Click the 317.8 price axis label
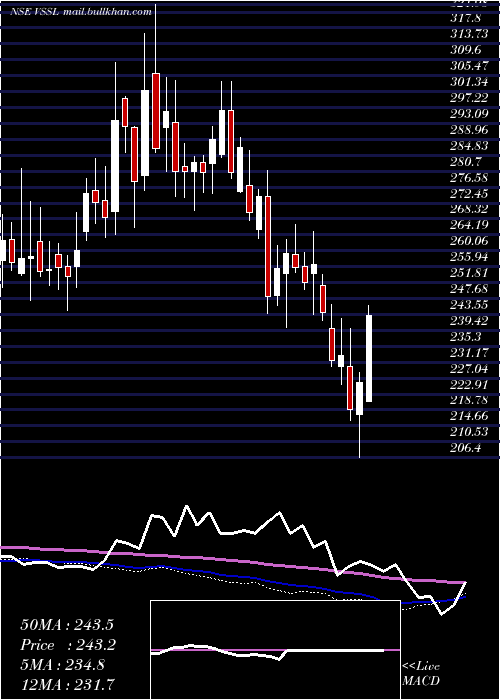 coord(465,19)
